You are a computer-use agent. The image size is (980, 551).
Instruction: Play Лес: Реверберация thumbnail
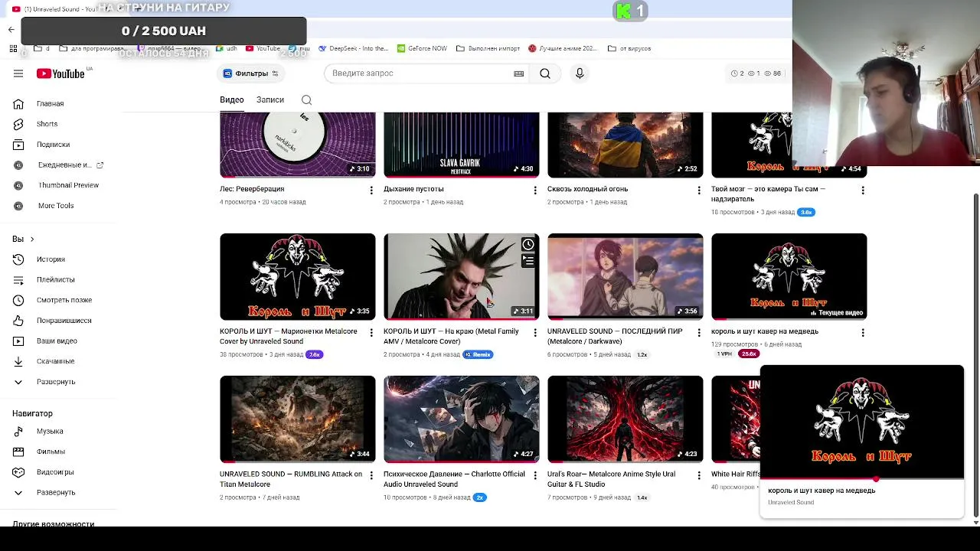(x=298, y=145)
